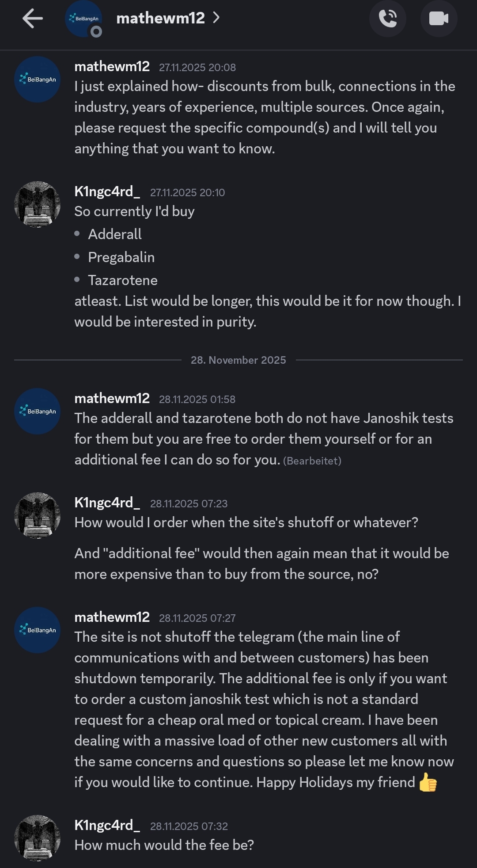This screenshot has height=868, width=477.
Task: Start a voice call with mathewm12
Action: click(387, 19)
